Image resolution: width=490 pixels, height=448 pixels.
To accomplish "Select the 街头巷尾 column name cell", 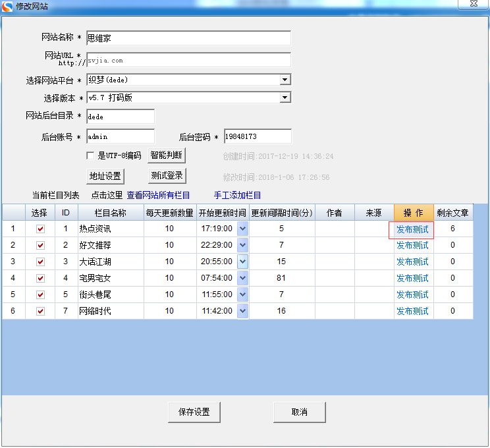I will pos(111,294).
